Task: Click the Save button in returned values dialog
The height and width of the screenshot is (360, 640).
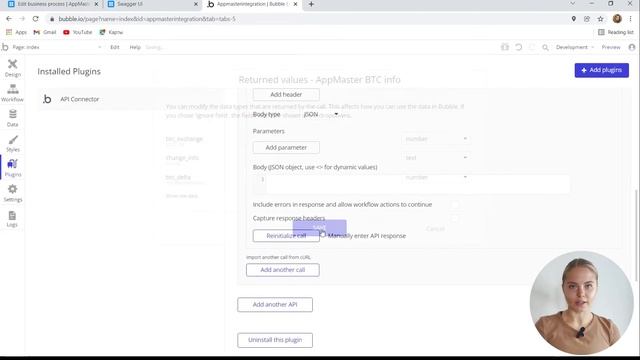Action: [x=320, y=228]
